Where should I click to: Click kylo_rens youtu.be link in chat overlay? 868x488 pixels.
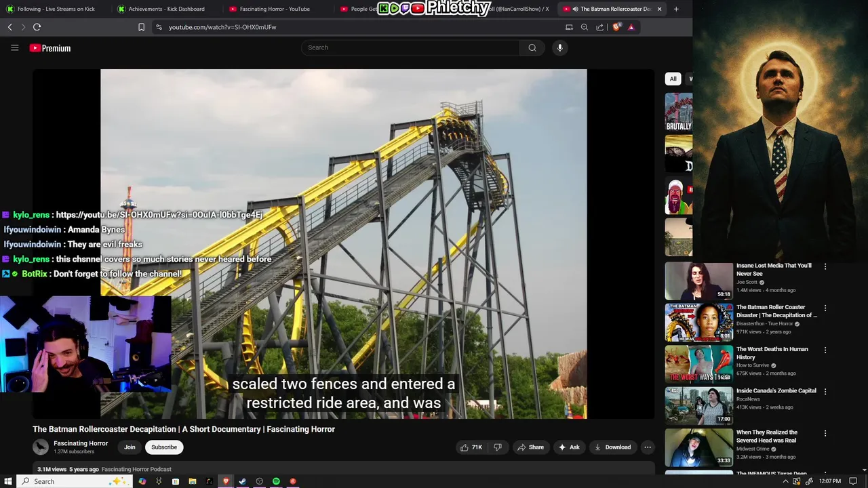tap(159, 215)
